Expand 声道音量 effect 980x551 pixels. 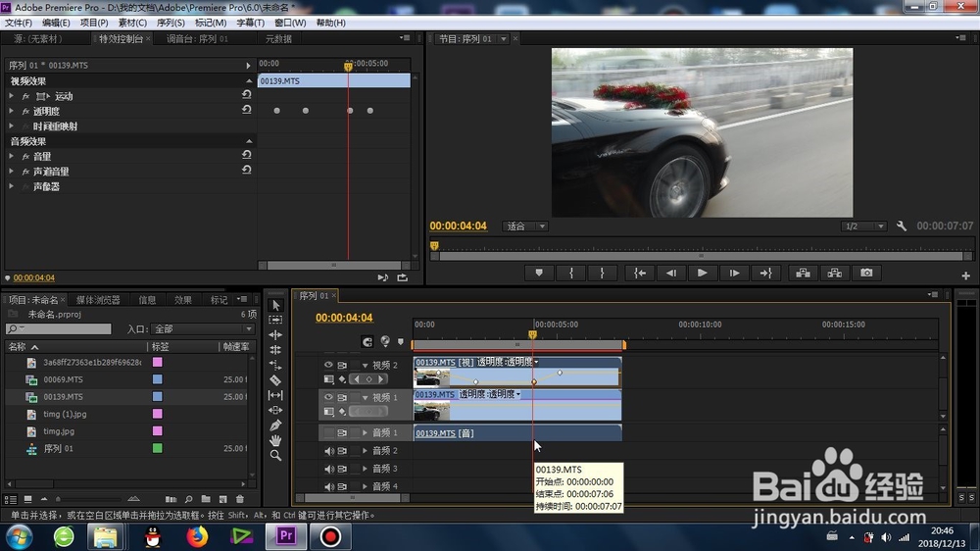click(11, 171)
